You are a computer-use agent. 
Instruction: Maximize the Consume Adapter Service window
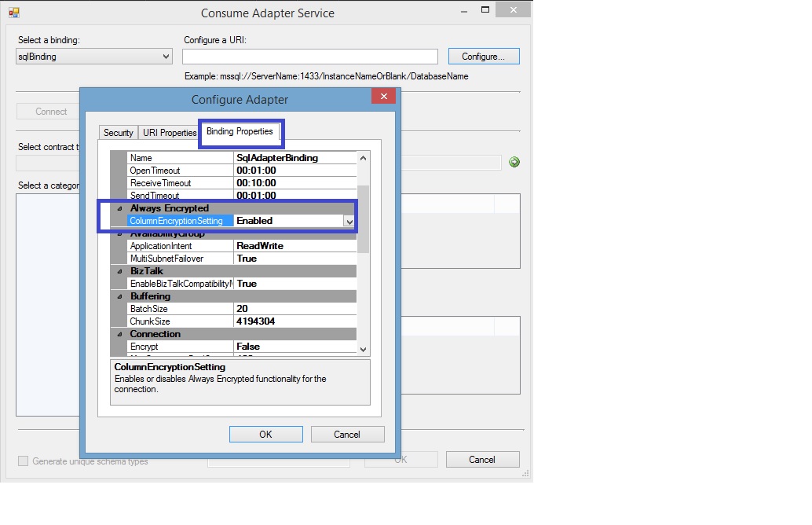[485, 10]
